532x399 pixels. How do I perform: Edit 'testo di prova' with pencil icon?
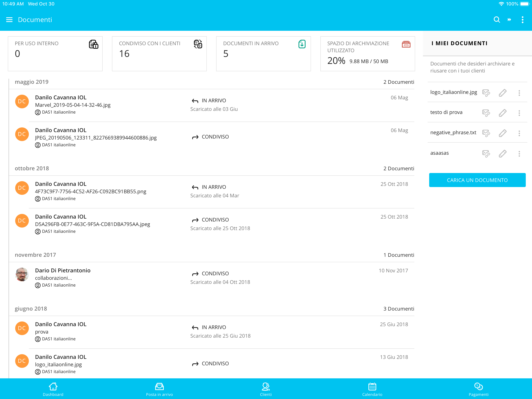[x=503, y=113]
